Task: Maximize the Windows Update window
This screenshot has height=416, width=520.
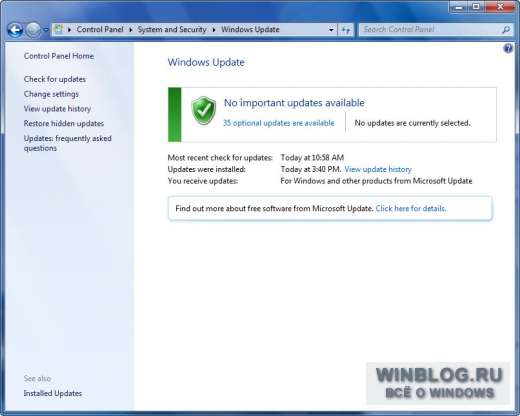Action: tap(477, 6)
